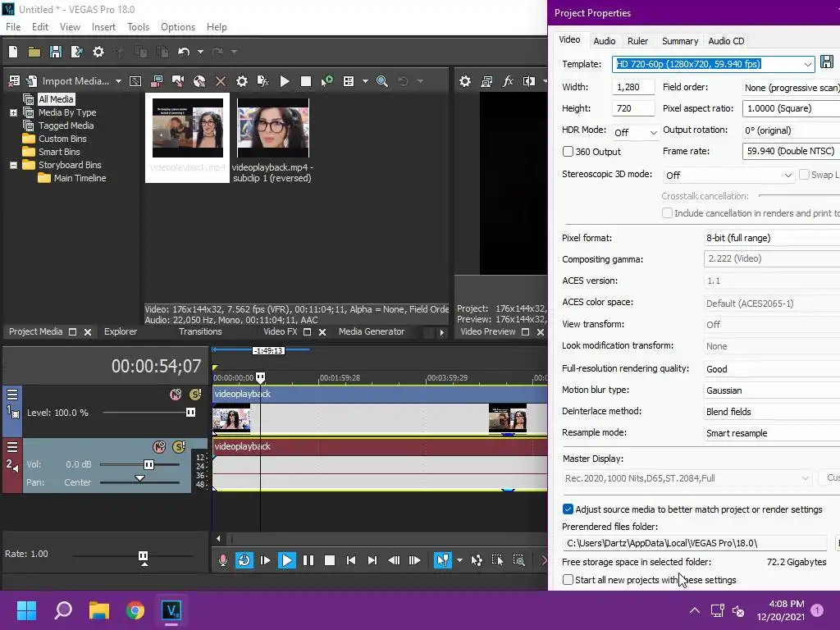This screenshot has width=840, height=630.
Task: Open Video Output FX icon in preview
Action: pos(507,81)
